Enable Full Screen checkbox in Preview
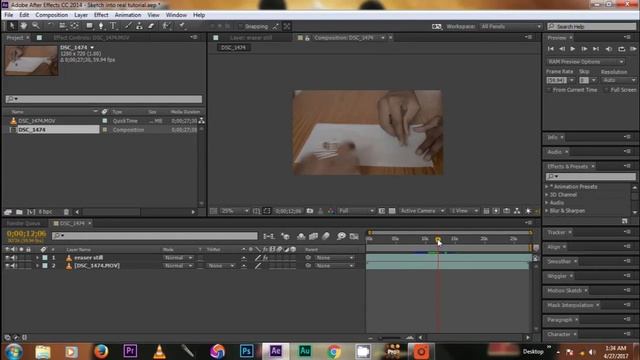 click(x=607, y=90)
